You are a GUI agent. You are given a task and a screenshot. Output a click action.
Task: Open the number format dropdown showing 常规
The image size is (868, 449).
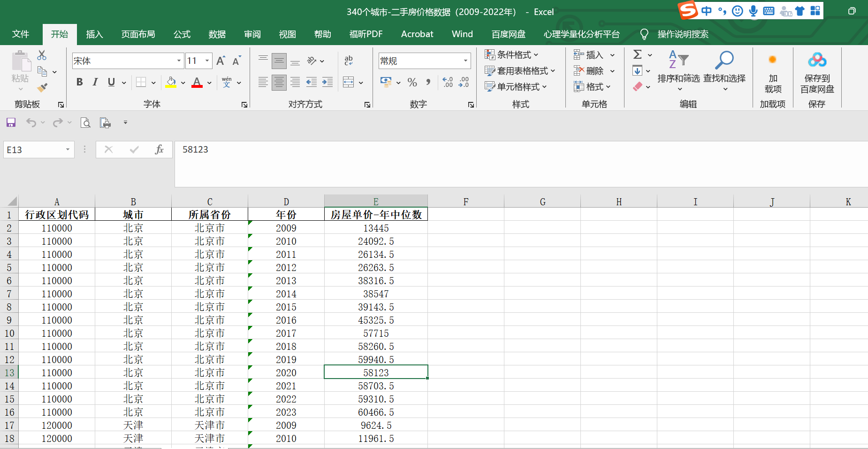[x=465, y=61]
